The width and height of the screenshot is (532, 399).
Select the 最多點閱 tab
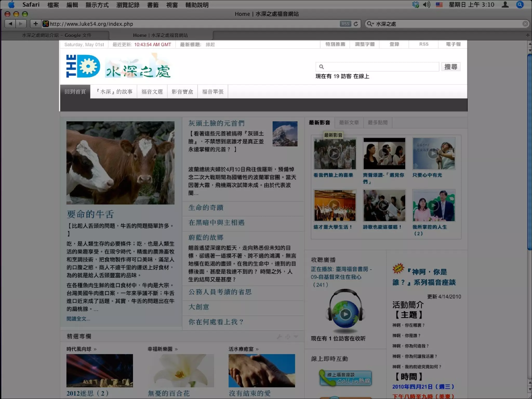point(377,123)
